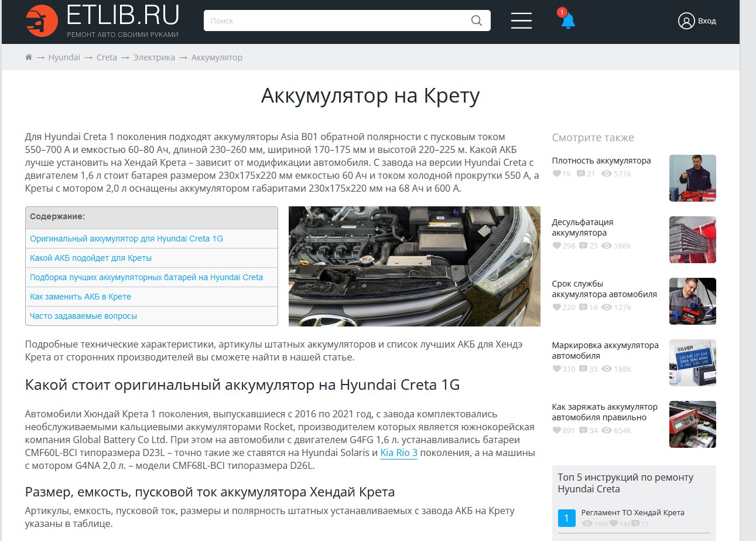Open Как заряжать аккумулятор автомобиля правильно
This screenshot has width=756, height=541.
click(x=605, y=412)
